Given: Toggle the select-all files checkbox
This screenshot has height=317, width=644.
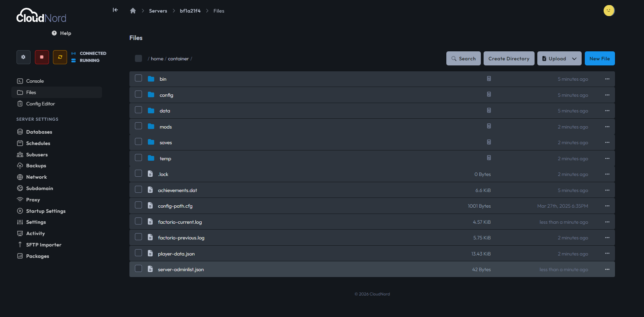Looking at the screenshot, I should (138, 58).
